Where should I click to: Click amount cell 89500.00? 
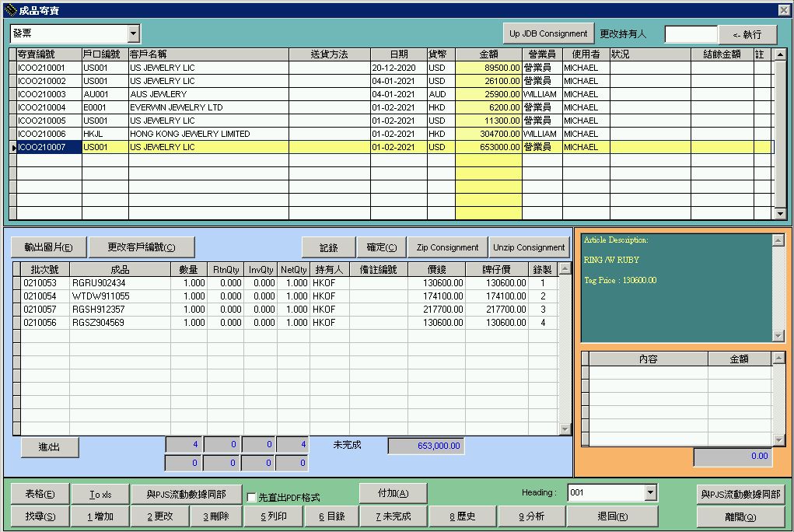click(x=488, y=68)
